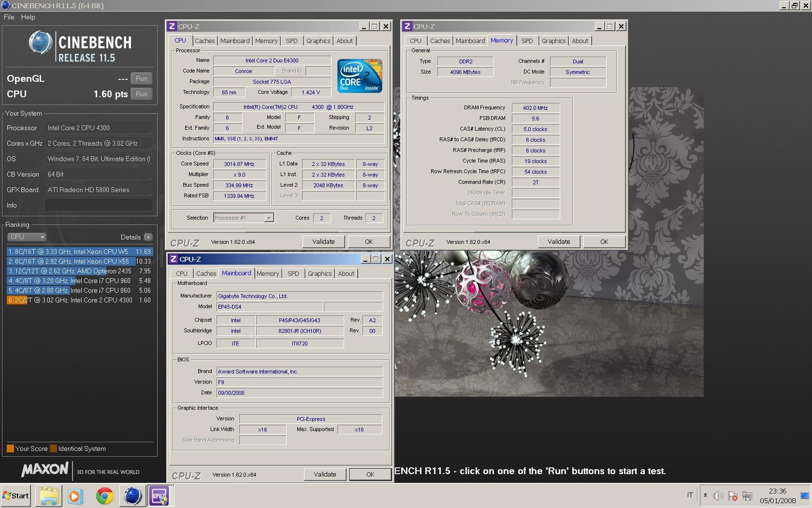The height and width of the screenshot is (508, 812).
Task: Open SPD tab in the Memory CPU-Z window
Action: tap(527, 41)
